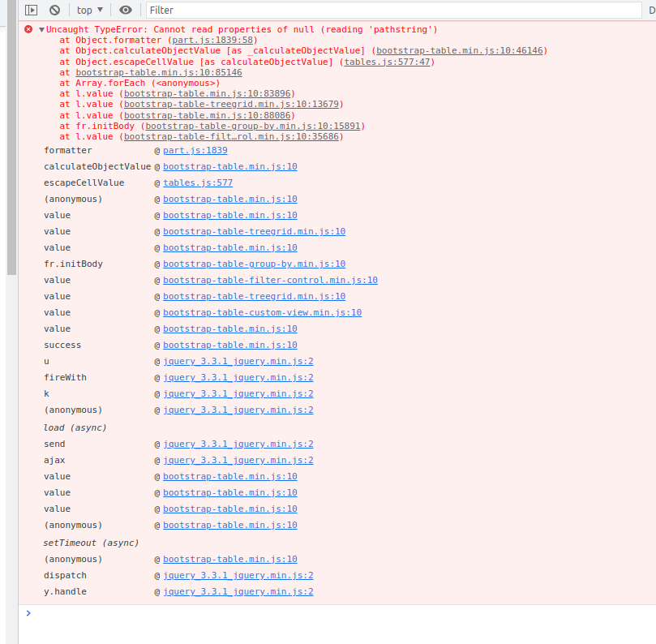Open the console sidebar panel

point(30,9)
